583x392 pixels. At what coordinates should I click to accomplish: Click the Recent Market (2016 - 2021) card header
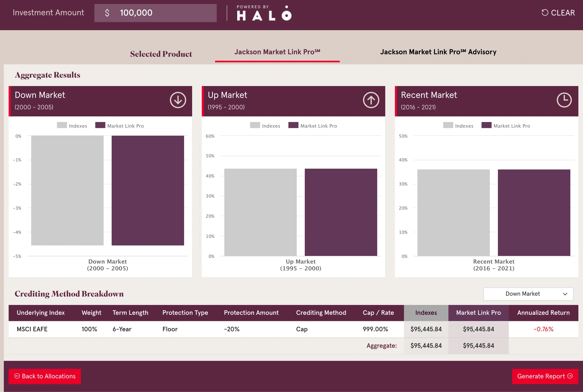click(x=486, y=101)
